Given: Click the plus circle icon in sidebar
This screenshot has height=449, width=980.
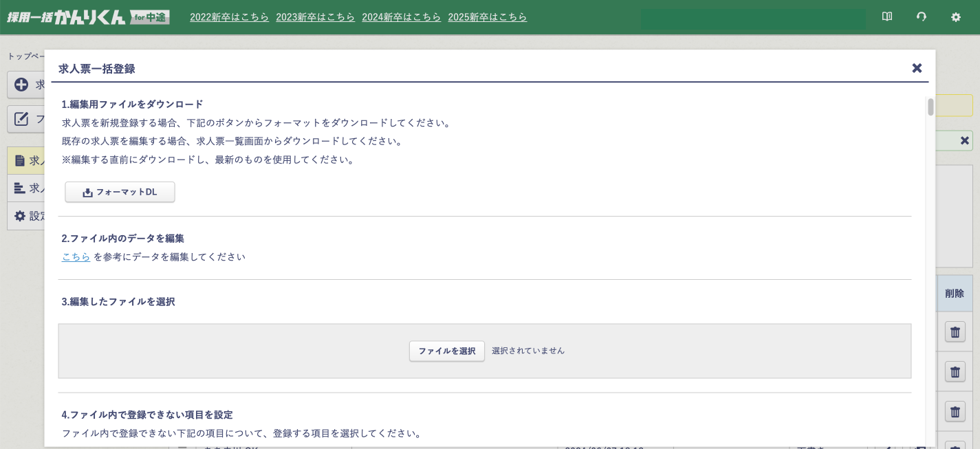Looking at the screenshot, I should pyautogui.click(x=21, y=85).
